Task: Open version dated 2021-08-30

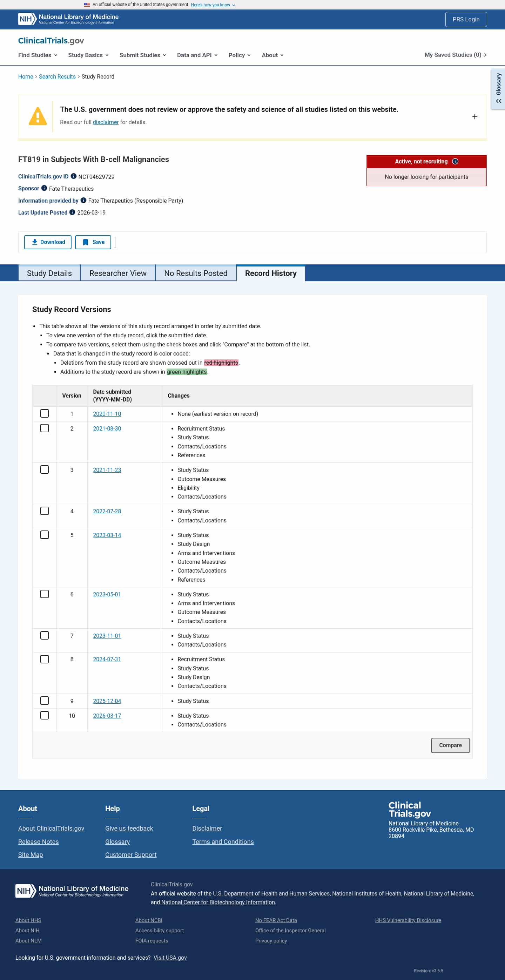Action: 107,428
